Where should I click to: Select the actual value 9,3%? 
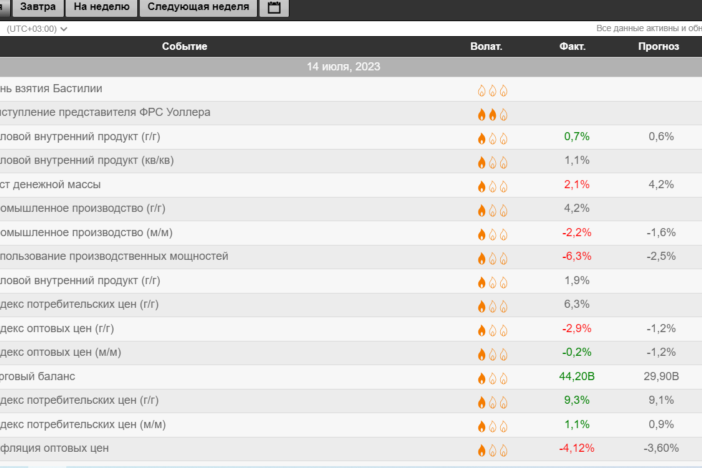[x=577, y=400]
